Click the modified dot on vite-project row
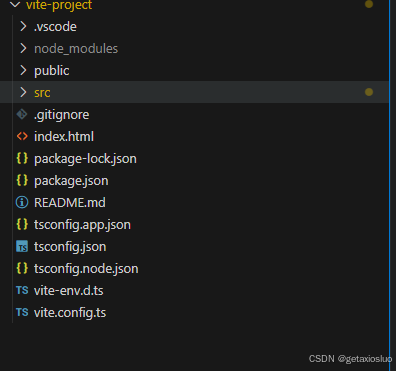The image size is (396, 371). [369, 4]
